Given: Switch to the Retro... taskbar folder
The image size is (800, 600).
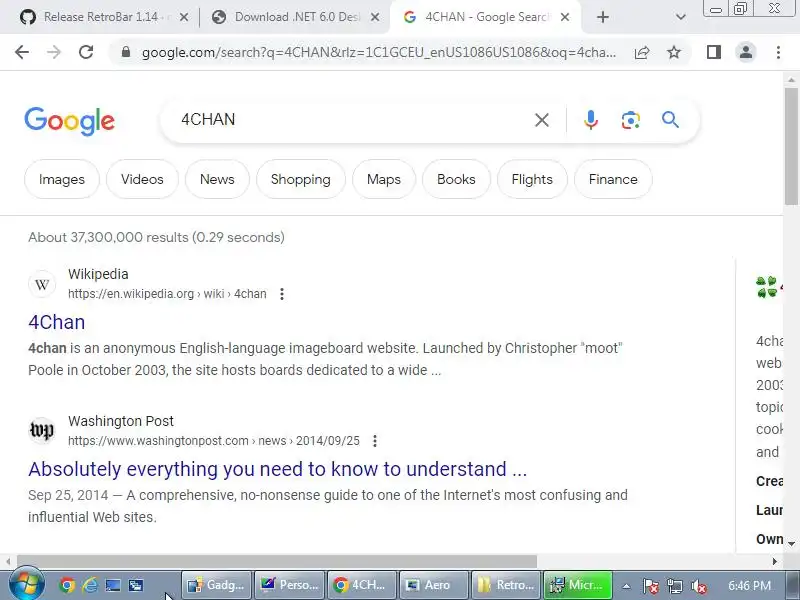Looking at the screenshot, I should point(506,585).
